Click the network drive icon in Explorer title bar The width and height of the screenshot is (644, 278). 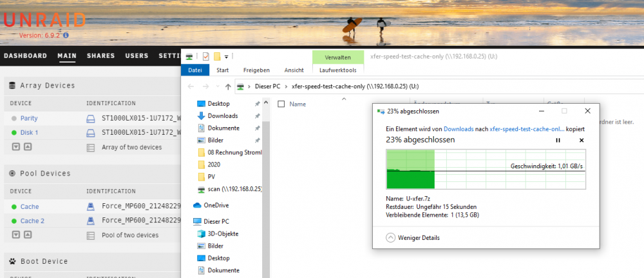point(189,56)
